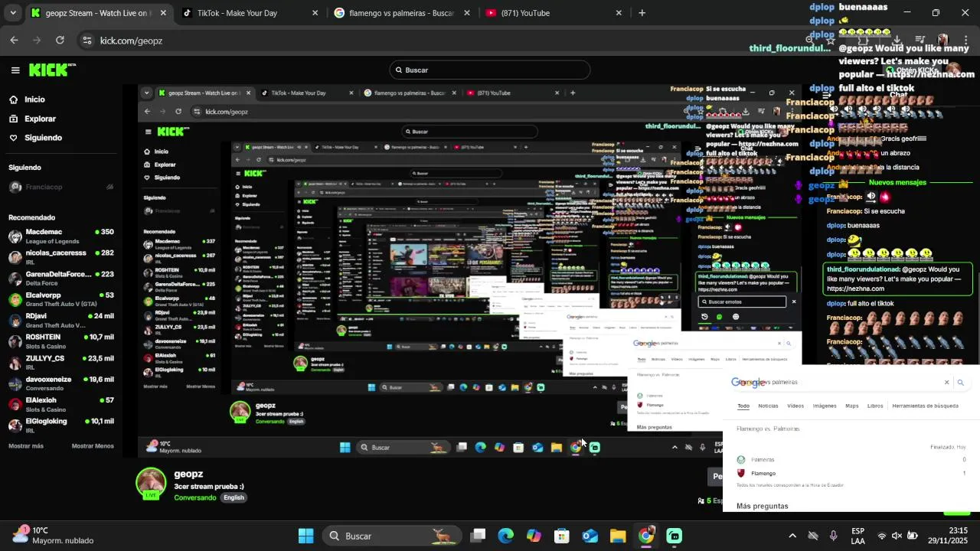Screen dimensions: 980x551
Task: Click the Buscar emotes field
Action: [x=743, y=302]
